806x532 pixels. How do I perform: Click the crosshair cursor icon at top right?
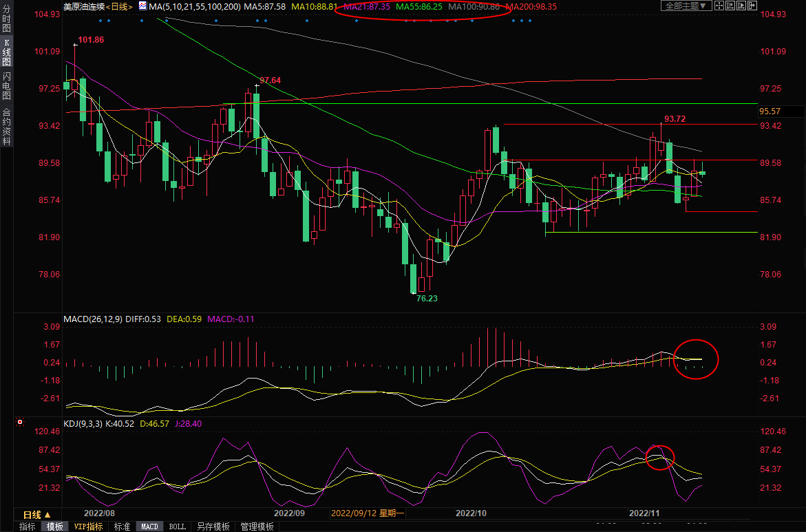[719, 6]
